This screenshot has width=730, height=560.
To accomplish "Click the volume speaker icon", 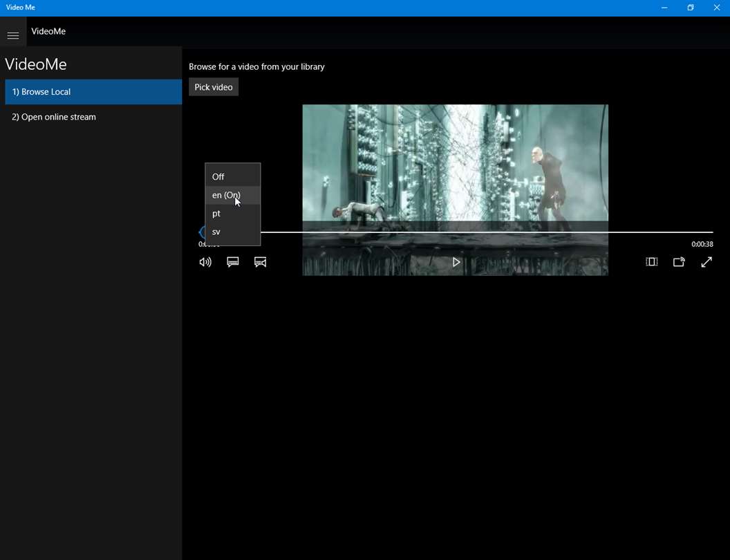I will tap(205, 262).
